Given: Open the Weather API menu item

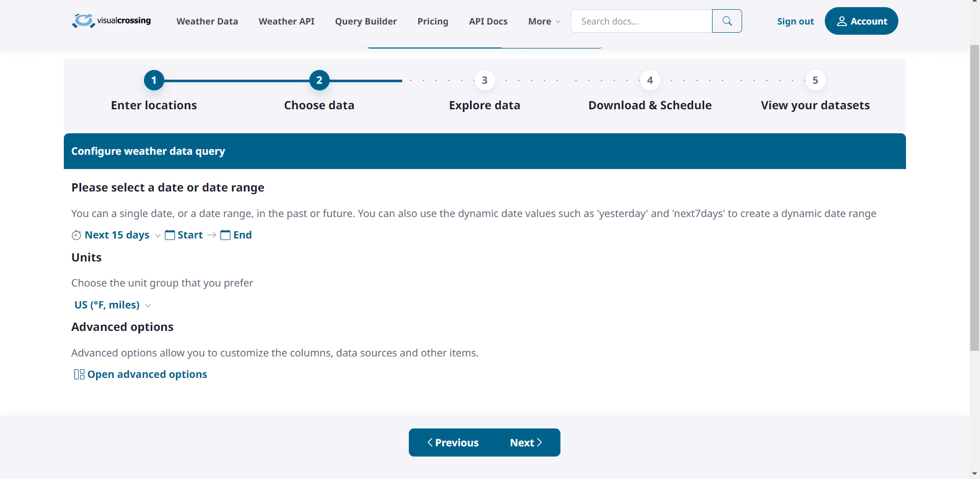Looking at the screenshot, I should point(286,21).
